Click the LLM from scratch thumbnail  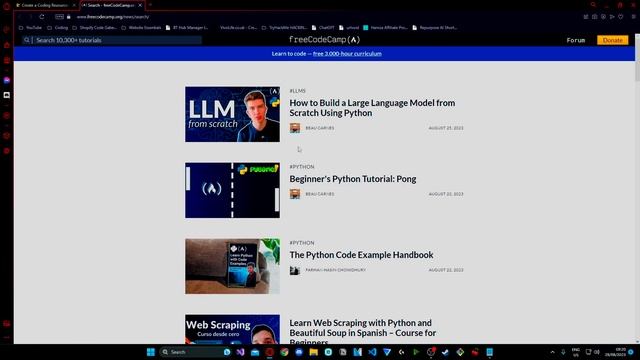233,114
